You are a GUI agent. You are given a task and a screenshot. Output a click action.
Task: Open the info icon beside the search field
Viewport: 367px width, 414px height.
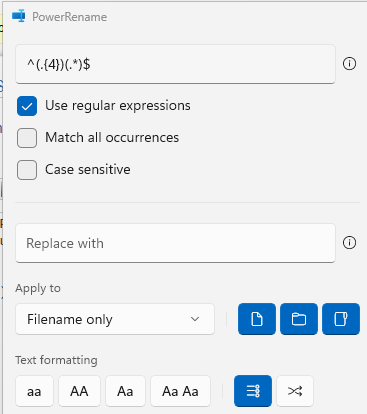pos(349,64)
